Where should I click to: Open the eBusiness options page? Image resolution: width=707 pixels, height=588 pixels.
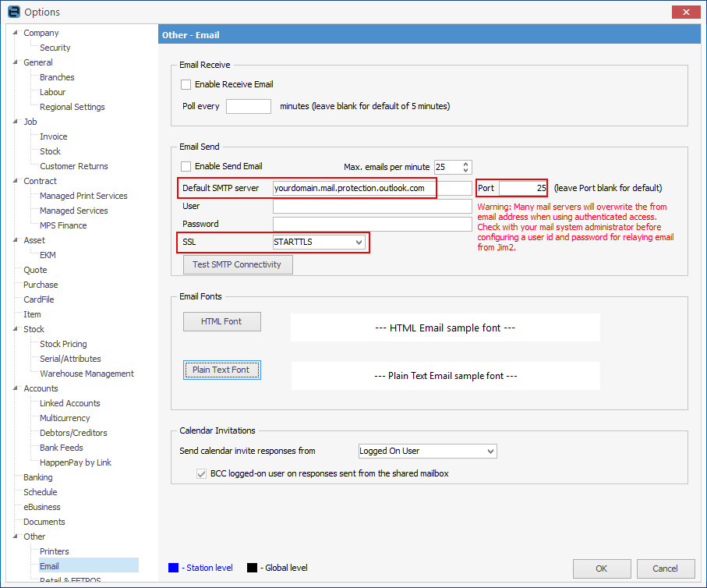click(42, 507)
